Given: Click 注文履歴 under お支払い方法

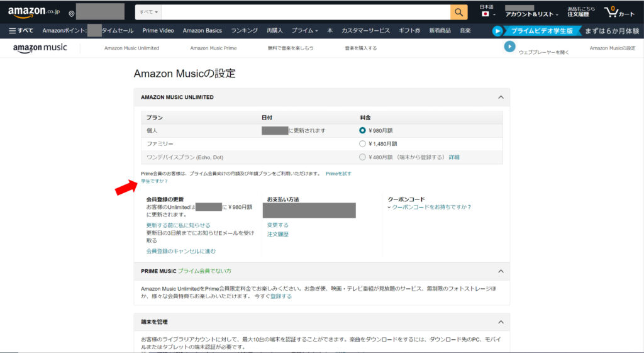Looking at the screenshot, I should coord(277,234).
